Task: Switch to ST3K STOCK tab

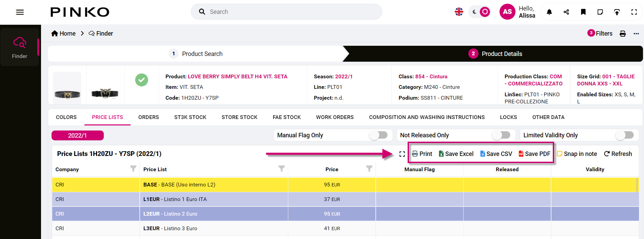Action: tap(190, 117)
